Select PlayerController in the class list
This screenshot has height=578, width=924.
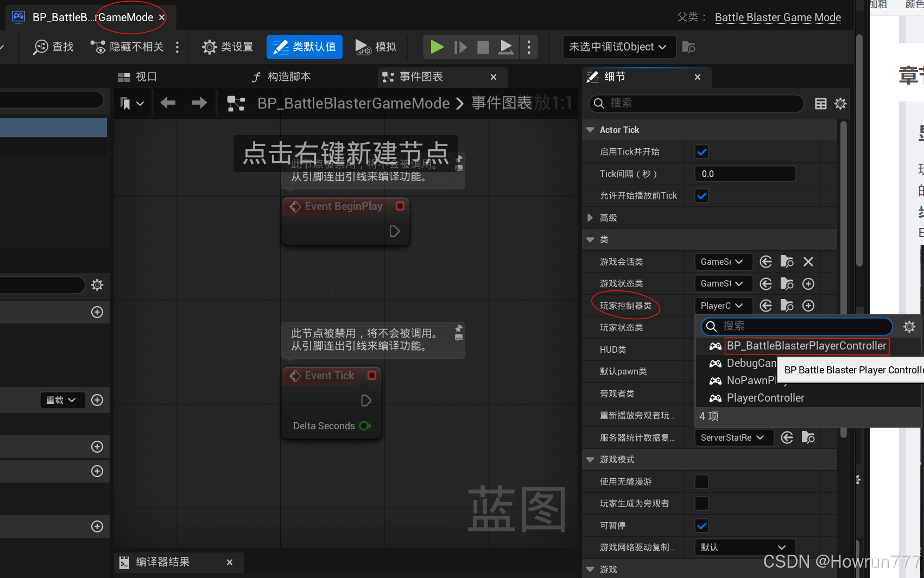pos(765,398)
